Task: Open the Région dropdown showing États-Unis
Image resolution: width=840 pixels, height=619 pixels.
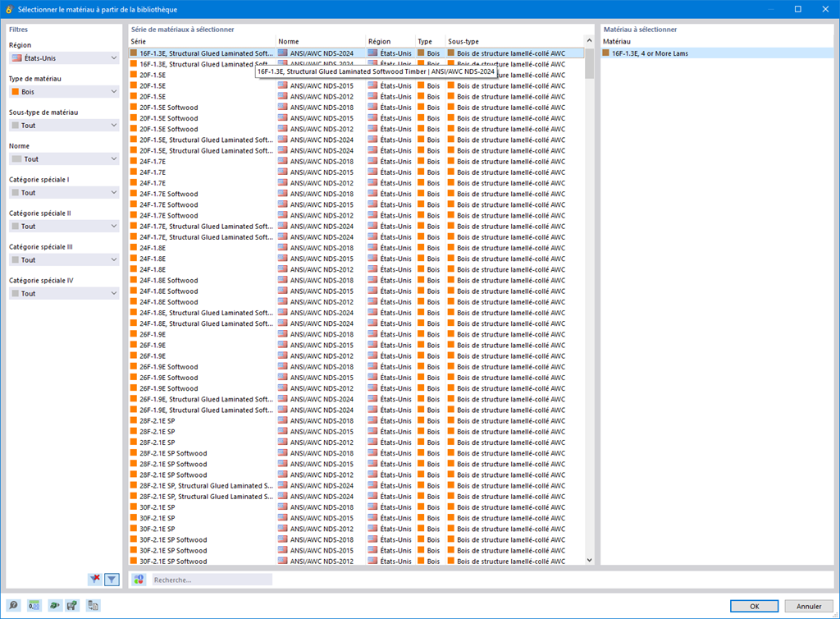Action: pyautogui.click(x=64, y=58)
